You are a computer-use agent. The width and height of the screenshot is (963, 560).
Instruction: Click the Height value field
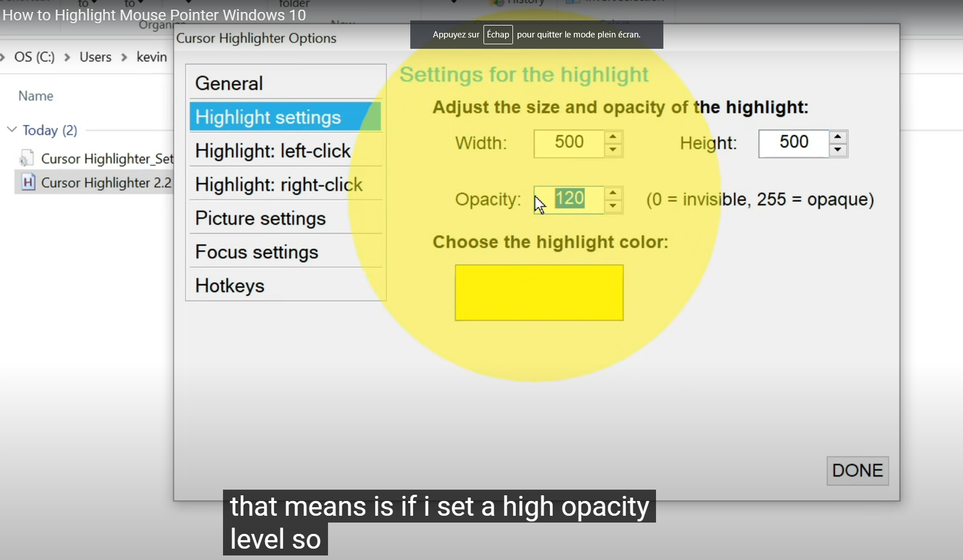(793, 143)
